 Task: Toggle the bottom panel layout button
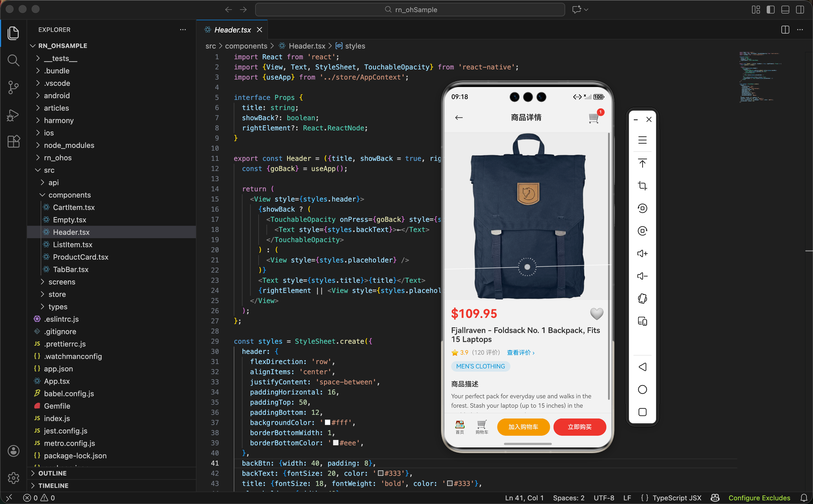(x=785, y=10)
